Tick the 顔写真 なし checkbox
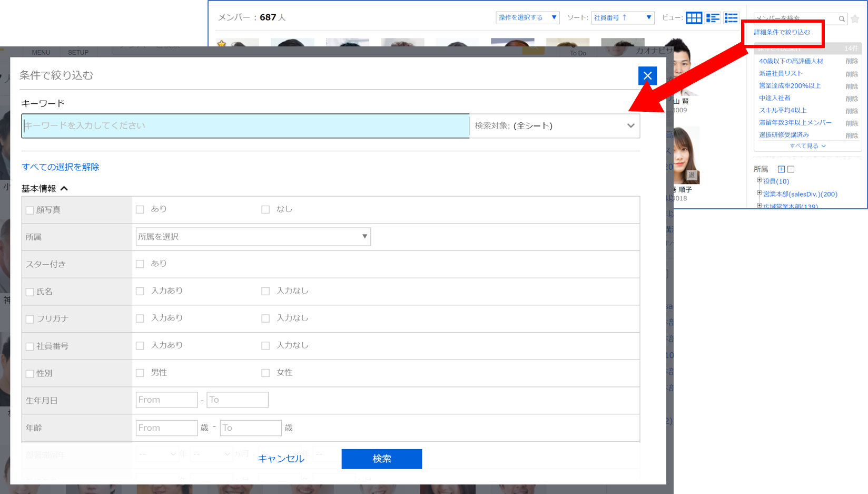Screen dimensions: 868x494 click(265, 209)
